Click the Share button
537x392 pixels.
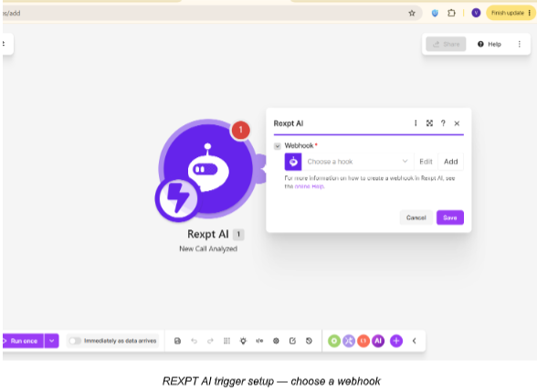446,44
